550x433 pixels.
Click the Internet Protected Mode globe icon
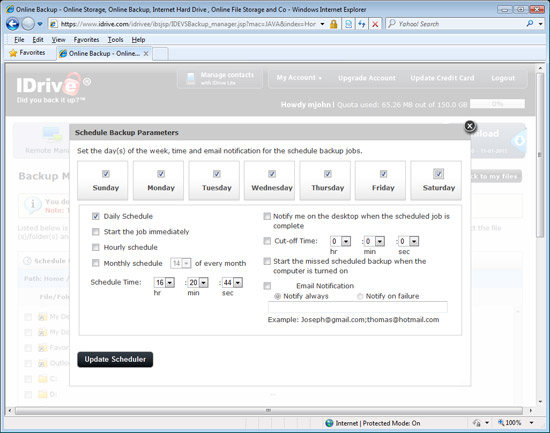[x=329, y=423]
